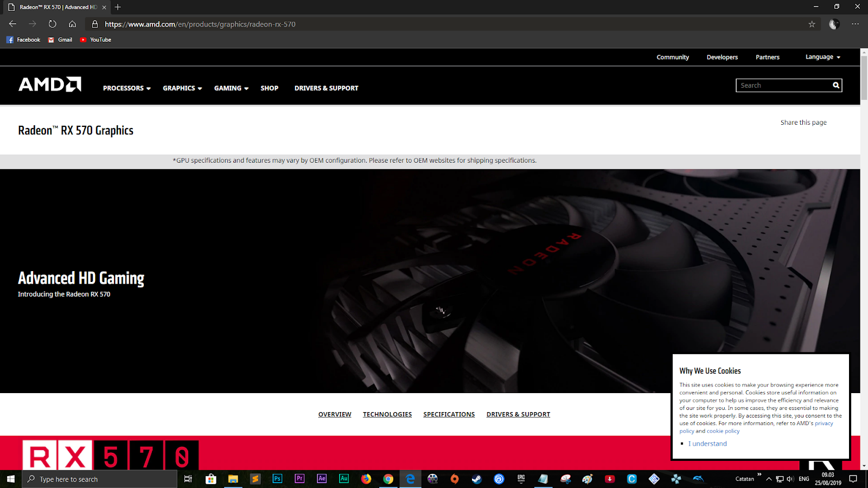Open the volume control in tray
Image resolution: width=868 pixels, height=488 pixels.
coord(790,479)
